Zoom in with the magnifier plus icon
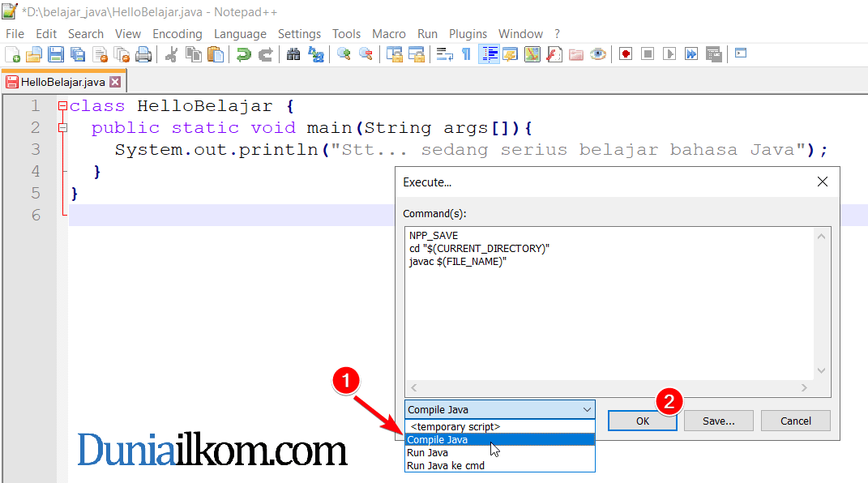Image resolution: width=868 pixels, height=483 pixels. click(344, 54)
